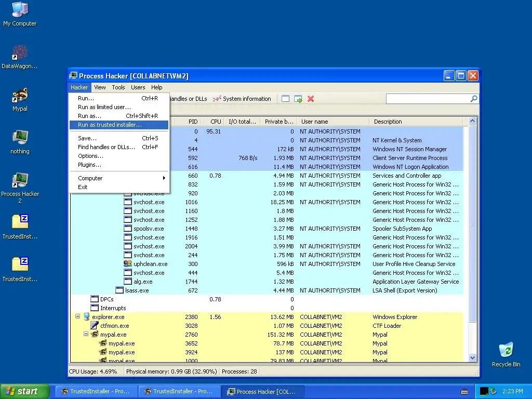Click the search magnifier icon
Image resolution: width=532 pixels, height=399 pixels.
[474, 99]
